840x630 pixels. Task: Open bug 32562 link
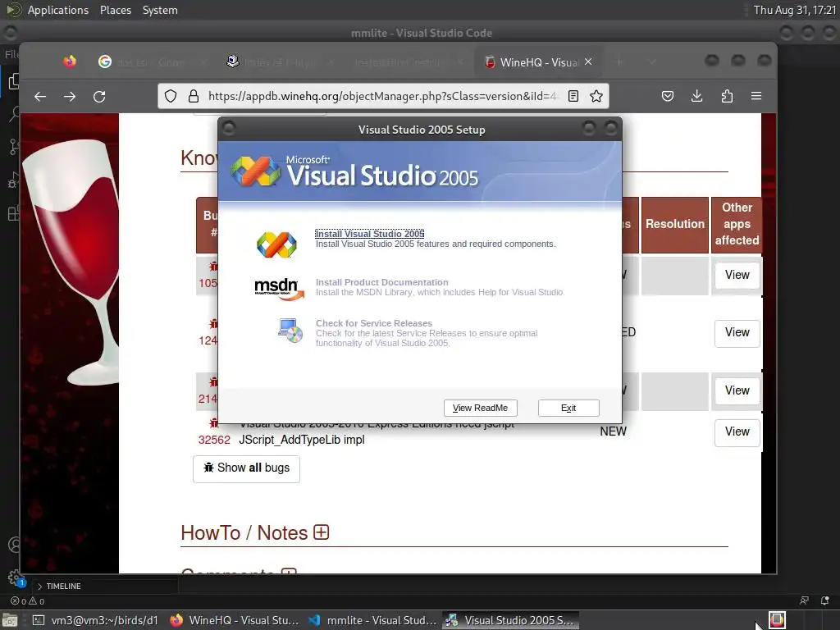(214, 440)
